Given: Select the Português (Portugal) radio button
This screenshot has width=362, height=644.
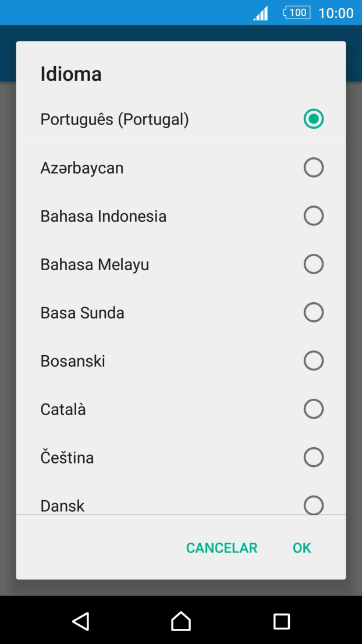Looking at the screenshot, I should tap(313, 119).
